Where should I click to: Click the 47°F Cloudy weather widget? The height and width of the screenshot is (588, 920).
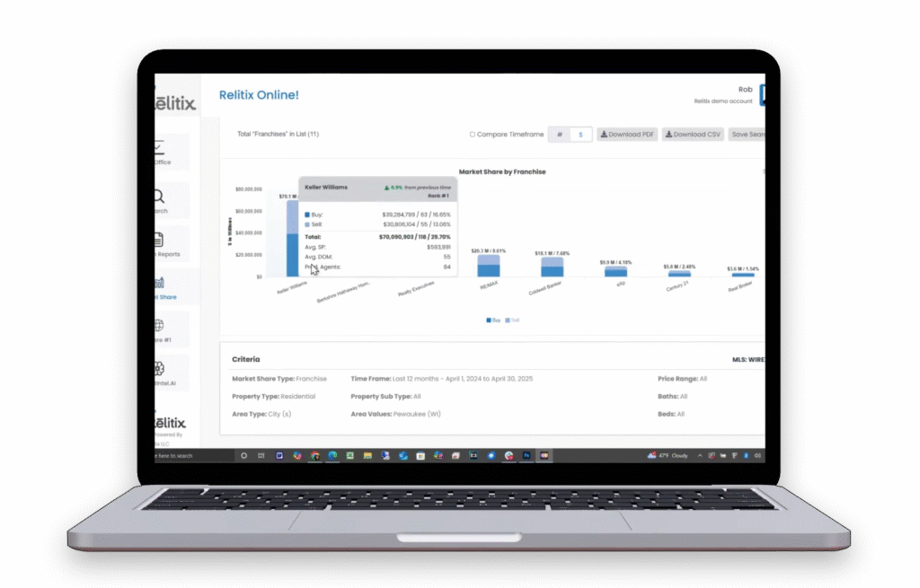(x=668, y=455)
